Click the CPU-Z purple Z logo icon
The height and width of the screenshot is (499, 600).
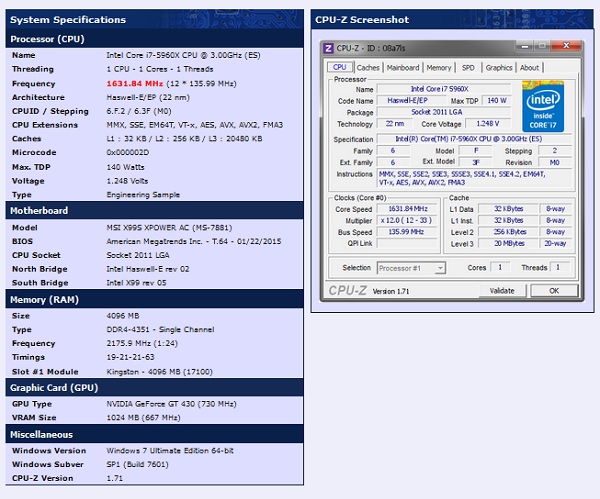point(328,48)
